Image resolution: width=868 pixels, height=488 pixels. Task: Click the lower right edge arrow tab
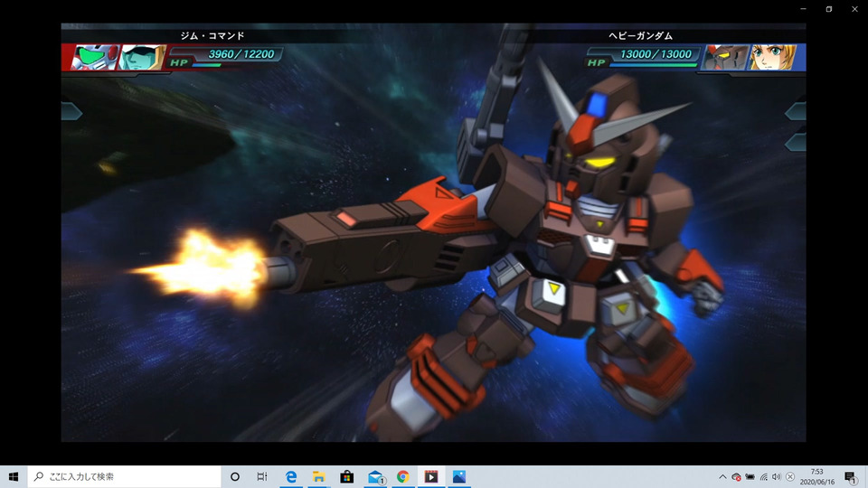[796, 142]
